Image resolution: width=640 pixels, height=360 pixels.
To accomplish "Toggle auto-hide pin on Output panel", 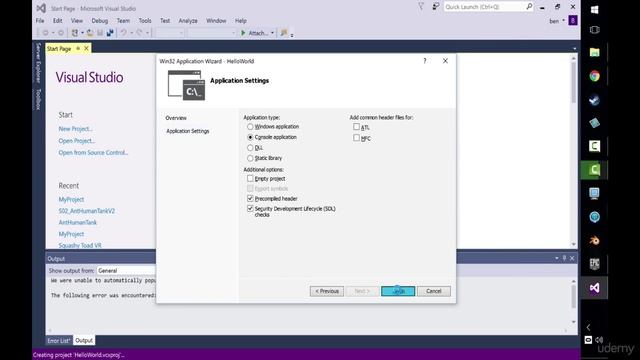I will coord(564,258).
